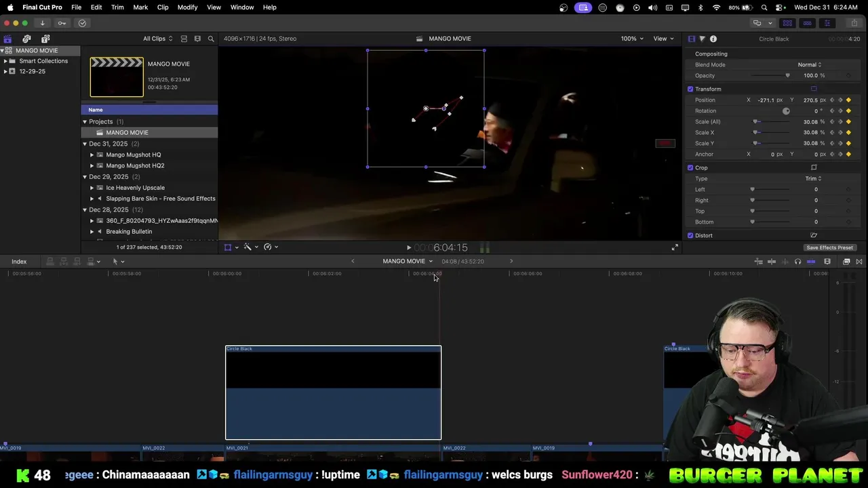This screenshot has width=868, height=488.
Task: Click Save Effects Preset button
Action: click(x=829, y=247)
